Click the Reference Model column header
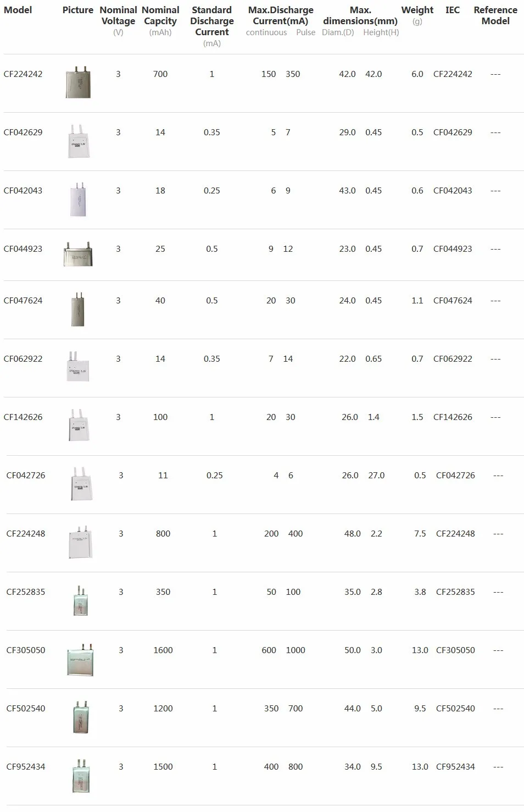 tap(495, 15)
